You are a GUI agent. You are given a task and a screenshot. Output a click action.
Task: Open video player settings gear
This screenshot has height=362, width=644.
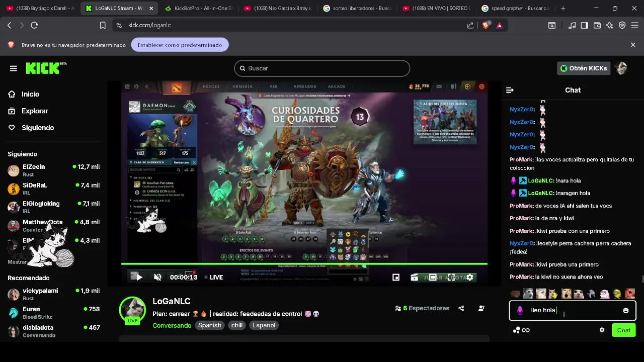[x=470, y=277]
